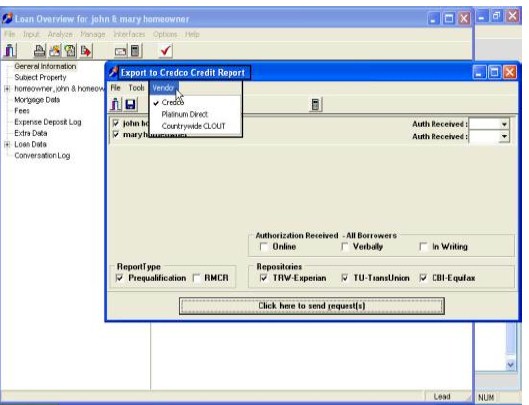The height and width of the screenshot is (405, 529).
Task: Select Extra Data in the tree
Action: click(x=31, y=133)
